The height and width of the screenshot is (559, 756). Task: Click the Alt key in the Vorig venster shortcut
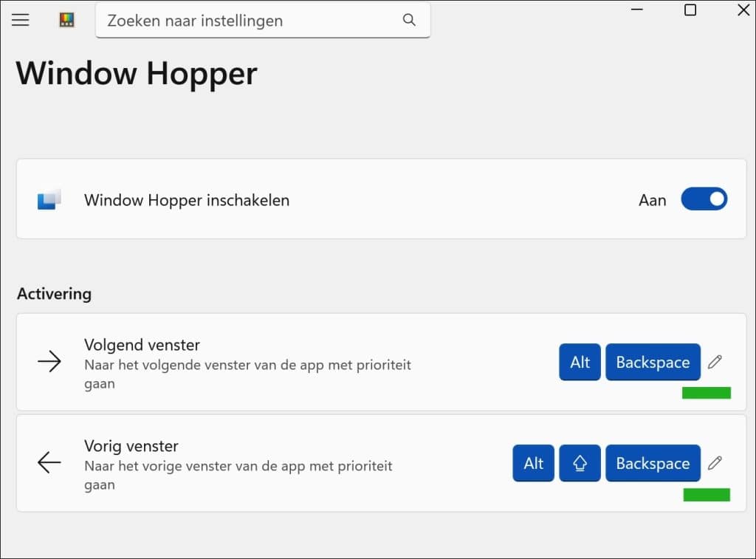pyautogui.click(x=533, y=463)
